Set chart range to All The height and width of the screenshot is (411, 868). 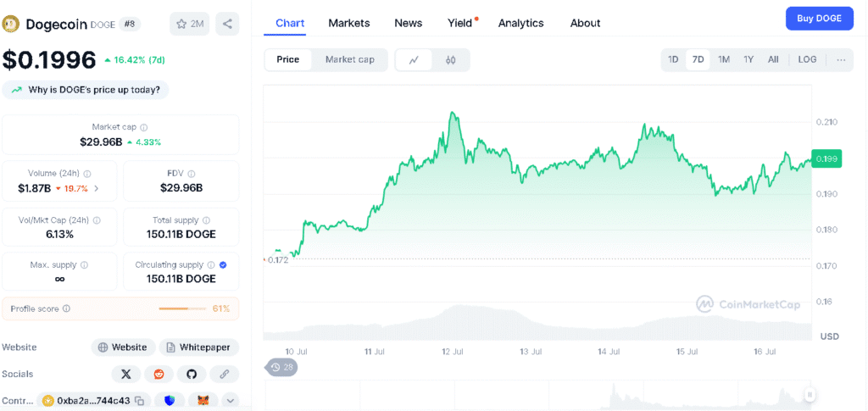coord(773,59)
